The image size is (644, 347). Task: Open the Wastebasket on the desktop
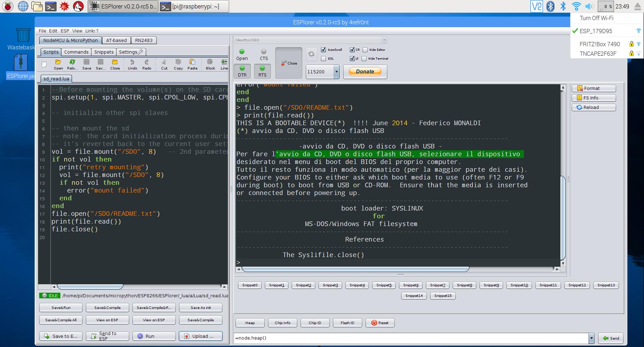[x=23, y=39]
